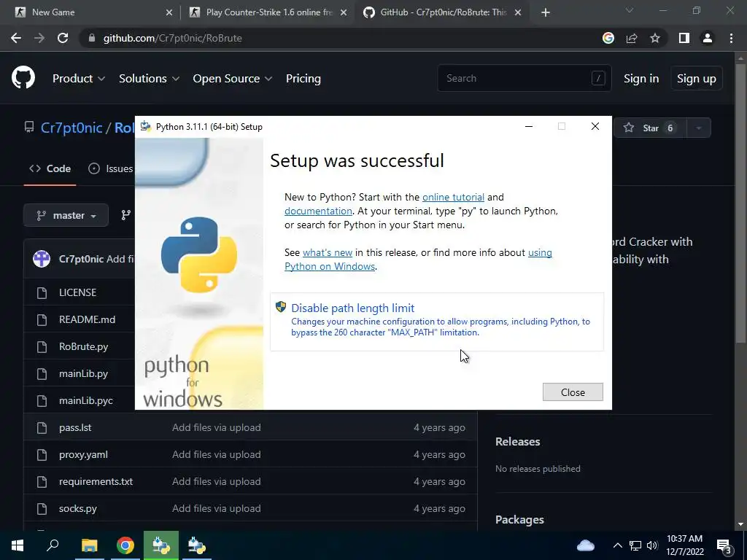Screen dimensions: 747x560
Task: Click Chrome icon in taskbar
Action: (125, 545)
